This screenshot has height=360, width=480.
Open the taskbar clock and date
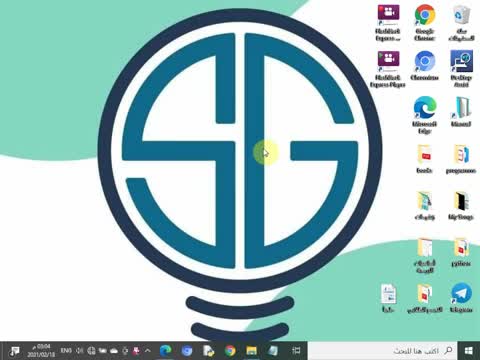pos(40,350)
